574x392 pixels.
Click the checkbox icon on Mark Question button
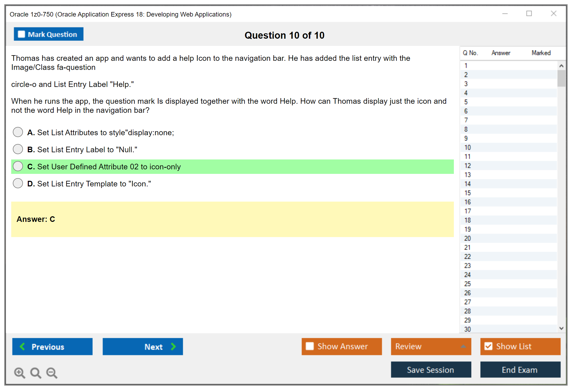[x=21, y=34]
